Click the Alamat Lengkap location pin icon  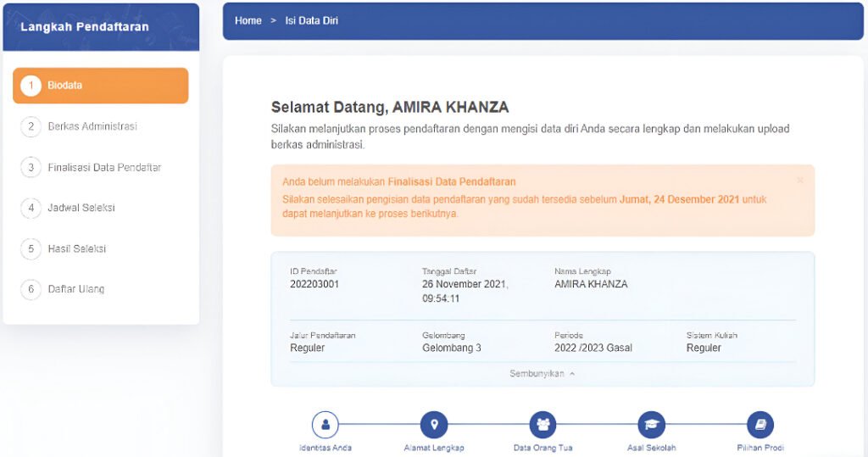coord(434,424)
